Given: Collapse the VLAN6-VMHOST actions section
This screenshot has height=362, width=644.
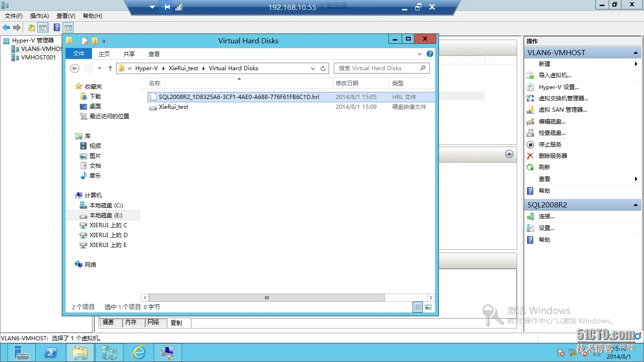Looking at the screenshot, I should (636, 53).
